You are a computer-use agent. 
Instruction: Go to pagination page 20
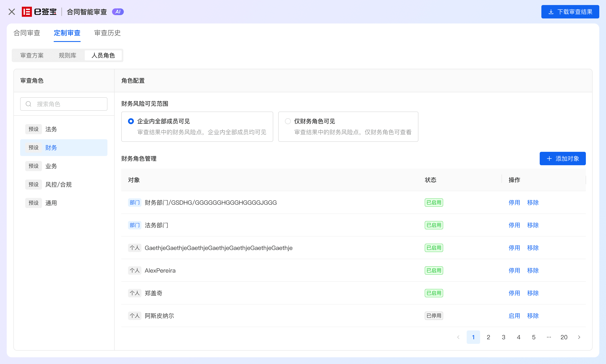[564, 337]
